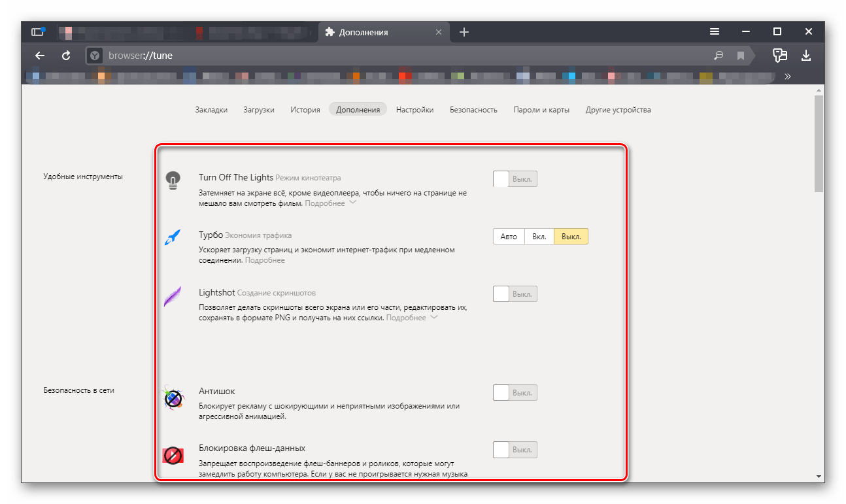Click the vertical scrollbar thumb
Screen dimensions: 846x504
819,144
